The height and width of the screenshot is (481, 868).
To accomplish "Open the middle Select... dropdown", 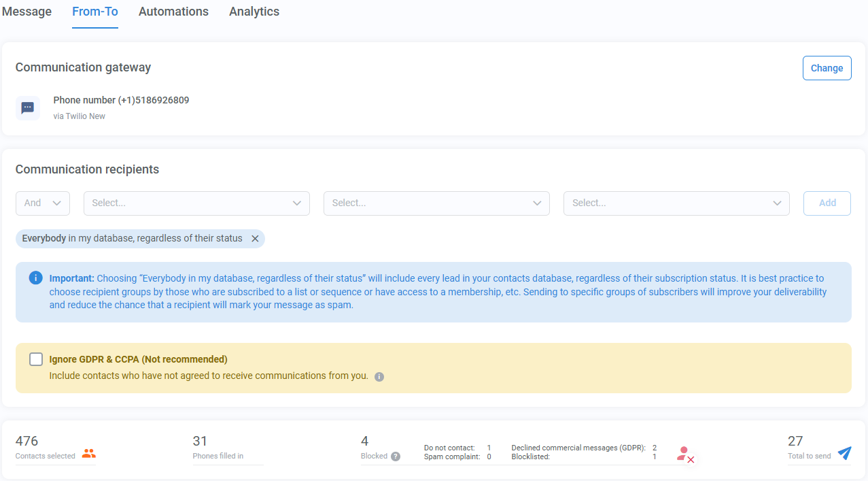I will 436,203.
